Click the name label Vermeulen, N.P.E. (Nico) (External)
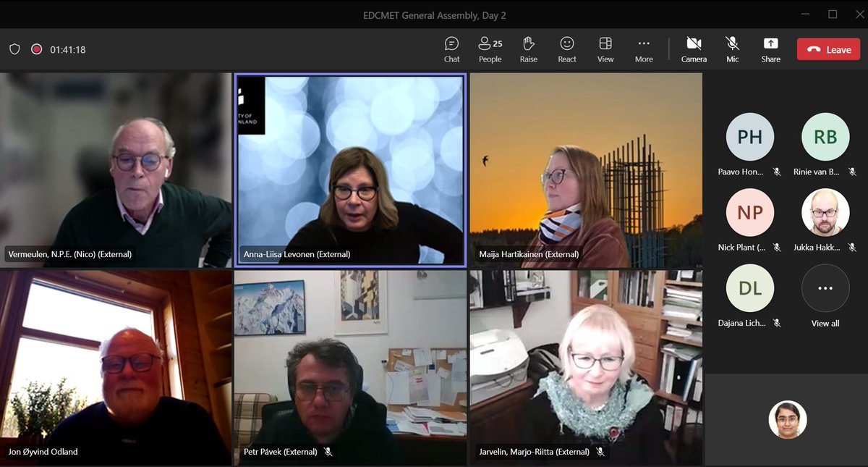The height and width of the screenshot is (467, 868). pos(70,254)
